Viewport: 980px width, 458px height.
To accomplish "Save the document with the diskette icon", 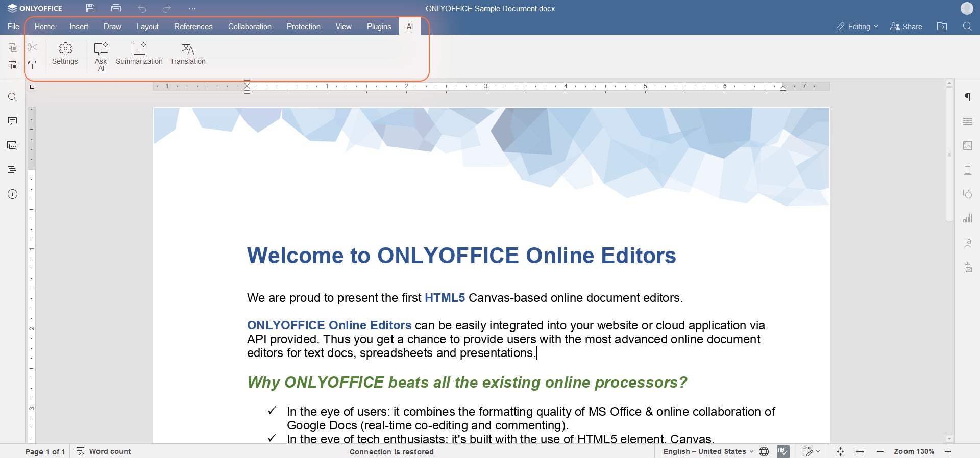I will tap(90, 8).
